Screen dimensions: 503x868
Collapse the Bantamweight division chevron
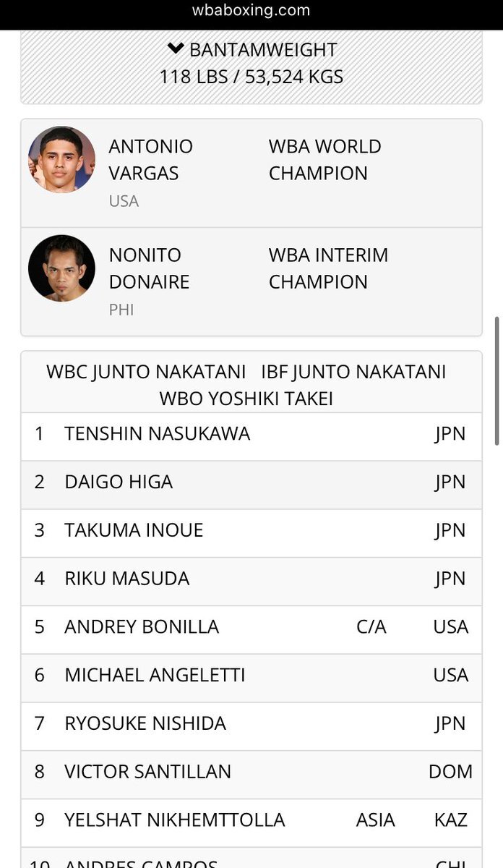pyautogui.click(x=176, y=49)
